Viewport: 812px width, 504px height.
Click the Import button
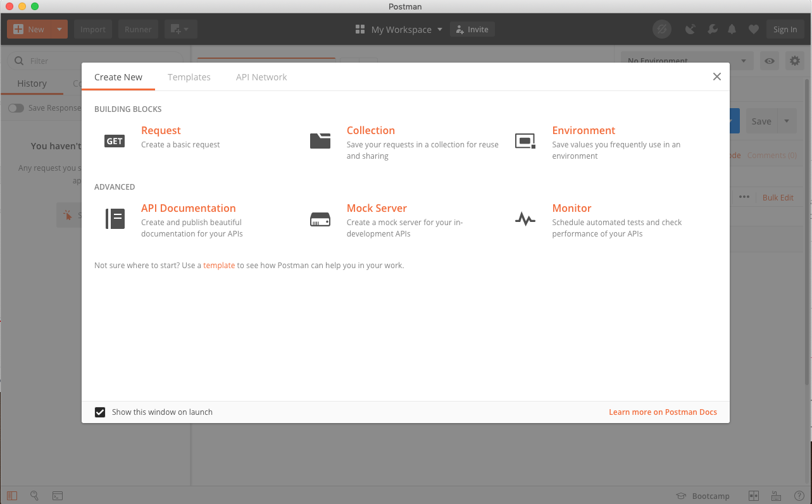[x=93, y=29]
